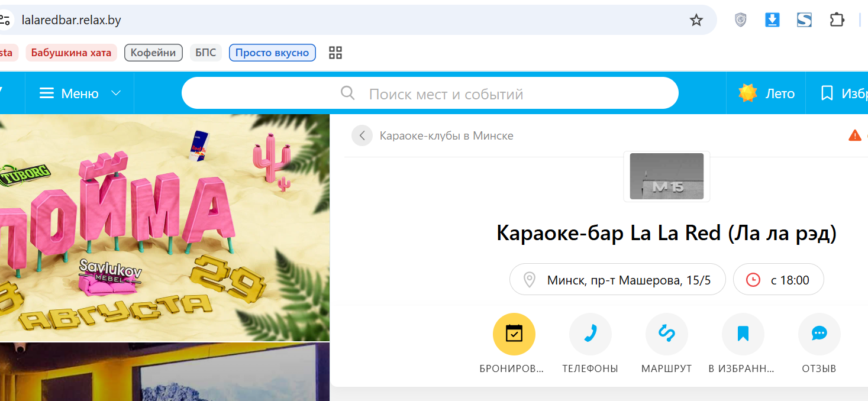Open the M15 logo thumbnail
This screenshot has height=401, width=868.
667,176
